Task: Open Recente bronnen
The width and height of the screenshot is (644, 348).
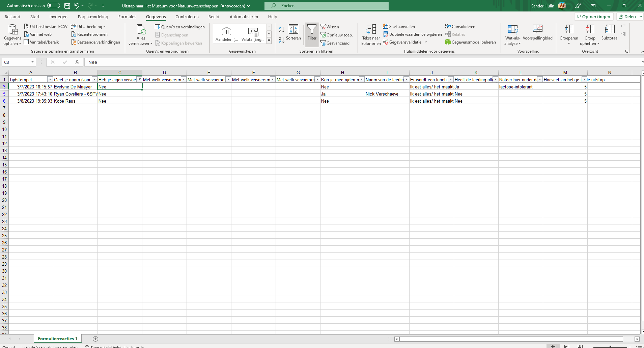Action: coord(89,34)
